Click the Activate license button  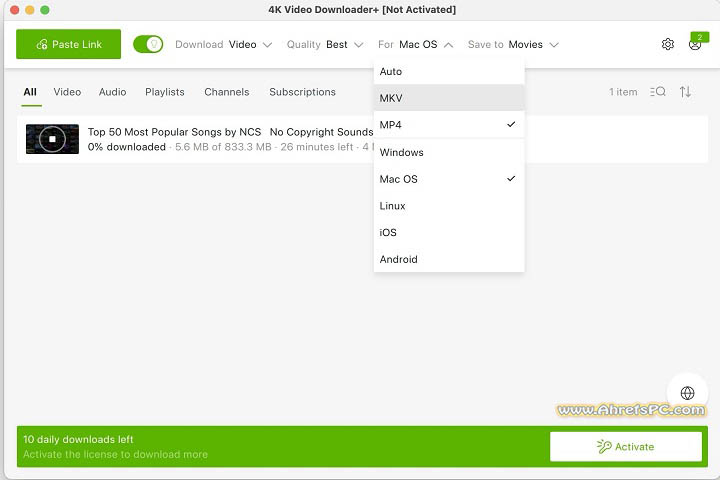[x=626, y=446]
